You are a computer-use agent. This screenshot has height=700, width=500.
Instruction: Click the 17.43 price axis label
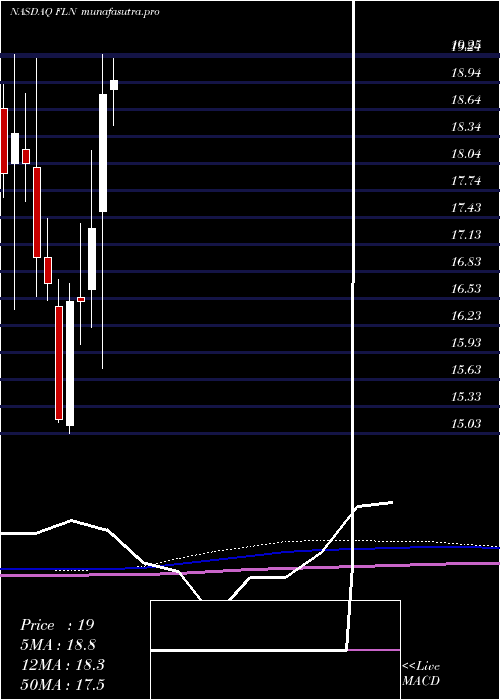(466, 208)
